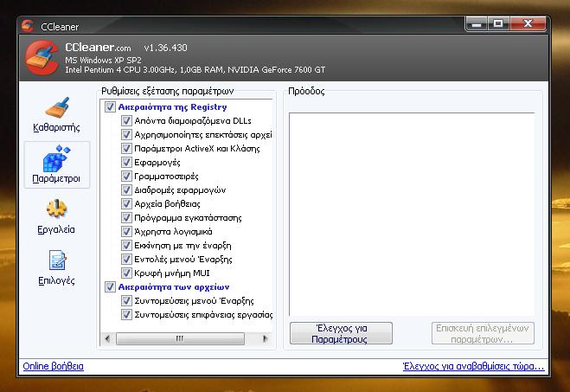The width and height of the screenshot is (570, 392).
Task: Switch to the Εργαλεία label
Action: click(x=56, y=229)
